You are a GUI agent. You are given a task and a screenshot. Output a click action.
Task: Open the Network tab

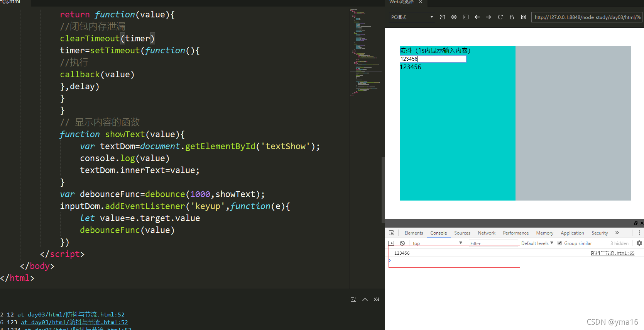coord(487,233)
